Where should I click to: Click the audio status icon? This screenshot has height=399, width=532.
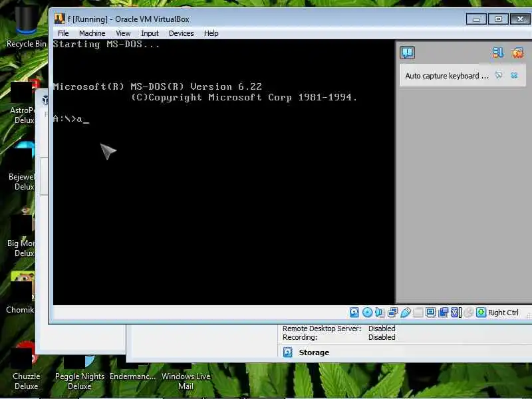380,313
